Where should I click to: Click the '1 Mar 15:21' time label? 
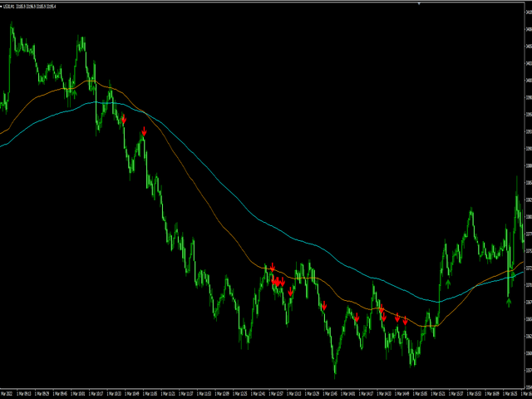[x=438, y=394]
